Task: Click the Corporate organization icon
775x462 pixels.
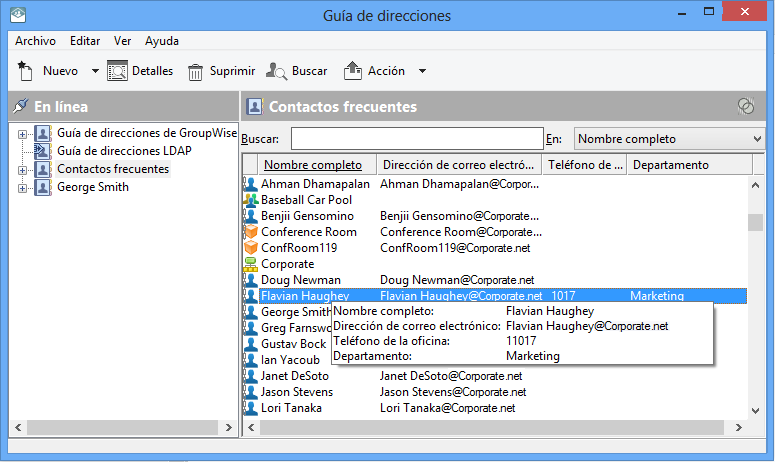Action: pyautogui.click(x=251, y=264)
